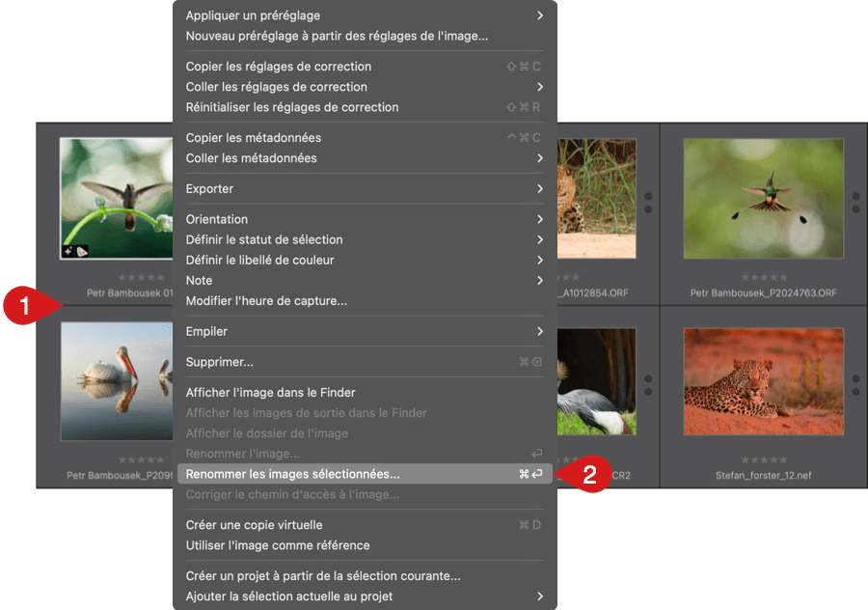Choose Nouveau préréglage à partir des réglages de l'image

pos(365,36)
